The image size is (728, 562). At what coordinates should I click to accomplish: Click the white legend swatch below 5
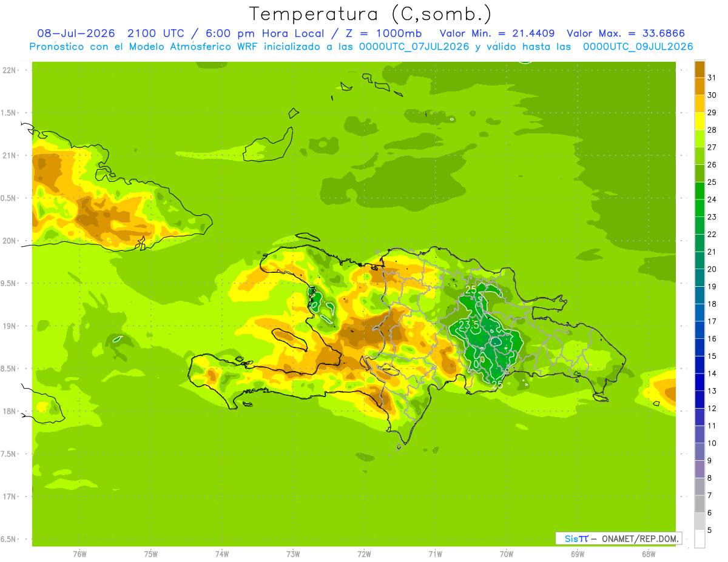(700, 539)
